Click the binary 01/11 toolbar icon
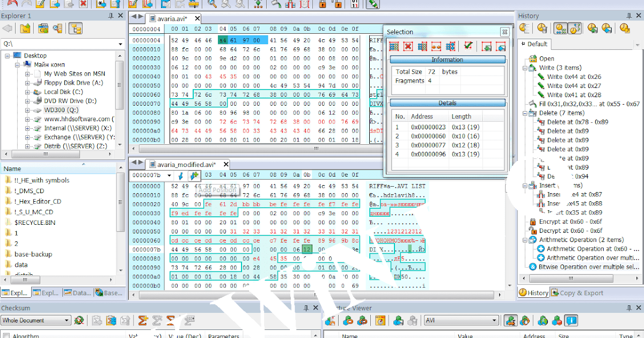Screen dimensions: 644x338 coord(355,4)
